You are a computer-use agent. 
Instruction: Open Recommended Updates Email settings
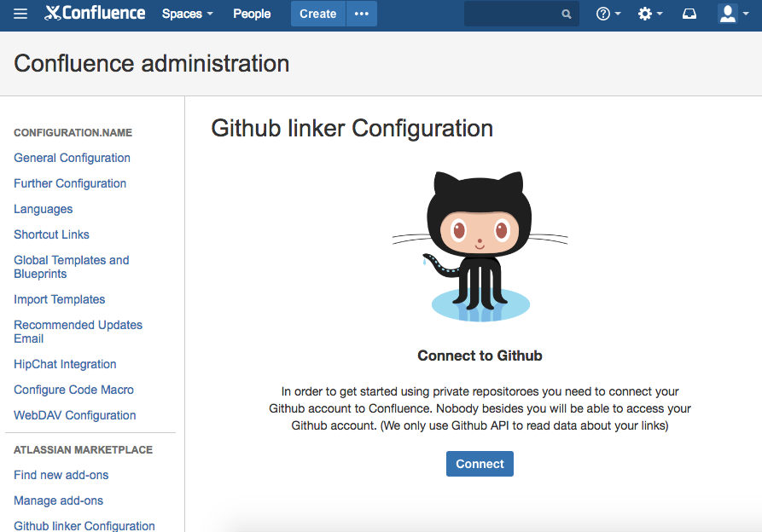pos(78,332)
